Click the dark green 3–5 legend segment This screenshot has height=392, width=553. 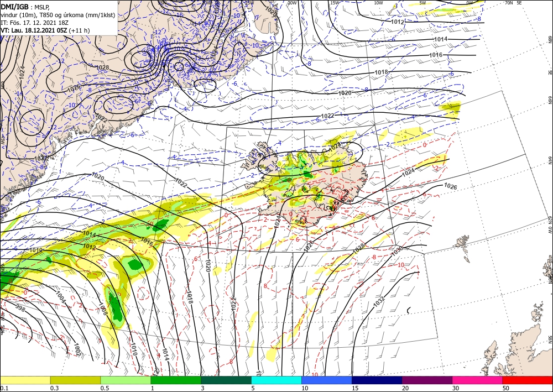[x=226, y=380]
